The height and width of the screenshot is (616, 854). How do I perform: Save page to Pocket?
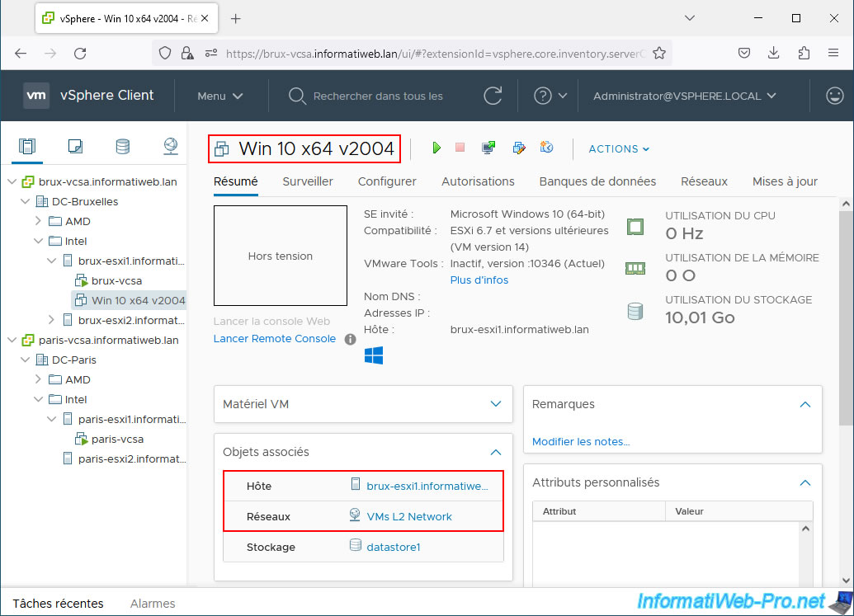744,53
